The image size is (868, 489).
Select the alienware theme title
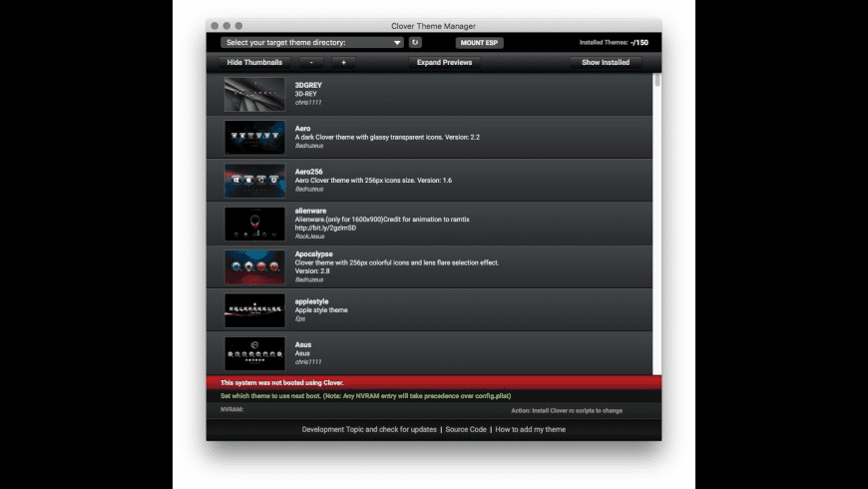[x=310, y=211]
